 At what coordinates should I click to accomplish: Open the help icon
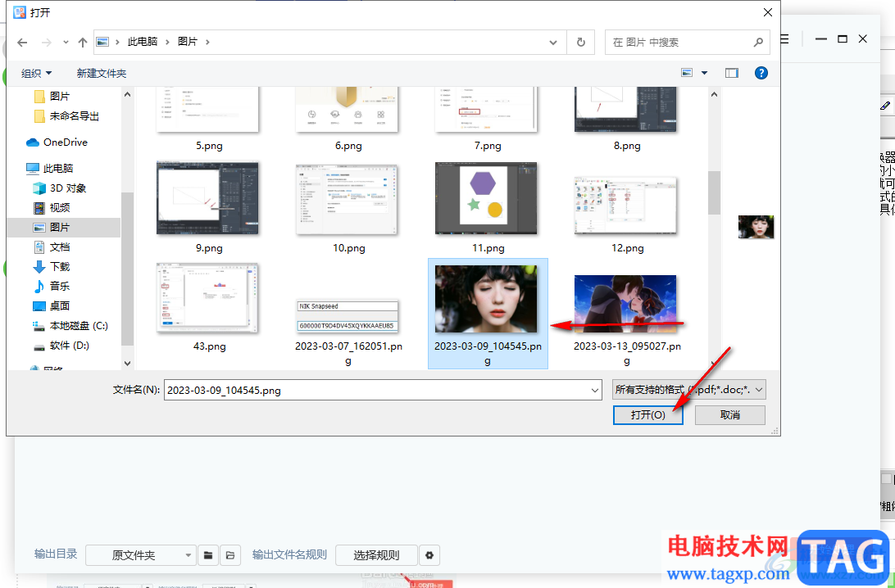[x=761, y=73]
